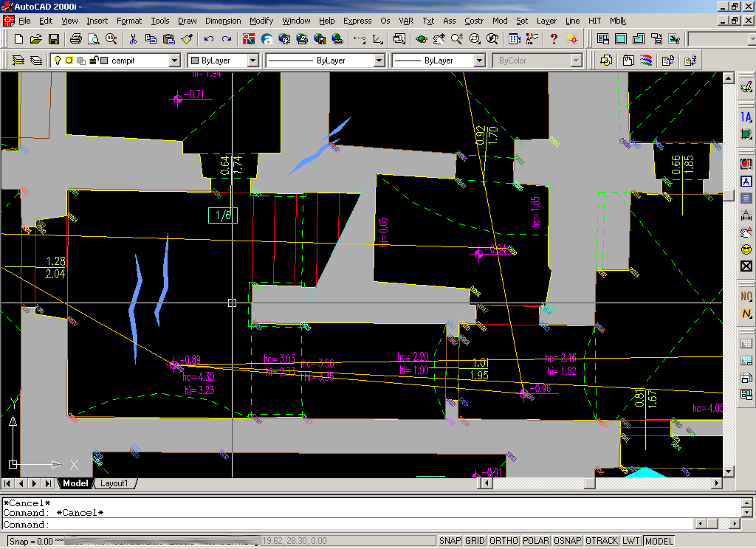Click the ByLayer color swatch square
Screen dimensions: 756x549
(x=195, y=61)
